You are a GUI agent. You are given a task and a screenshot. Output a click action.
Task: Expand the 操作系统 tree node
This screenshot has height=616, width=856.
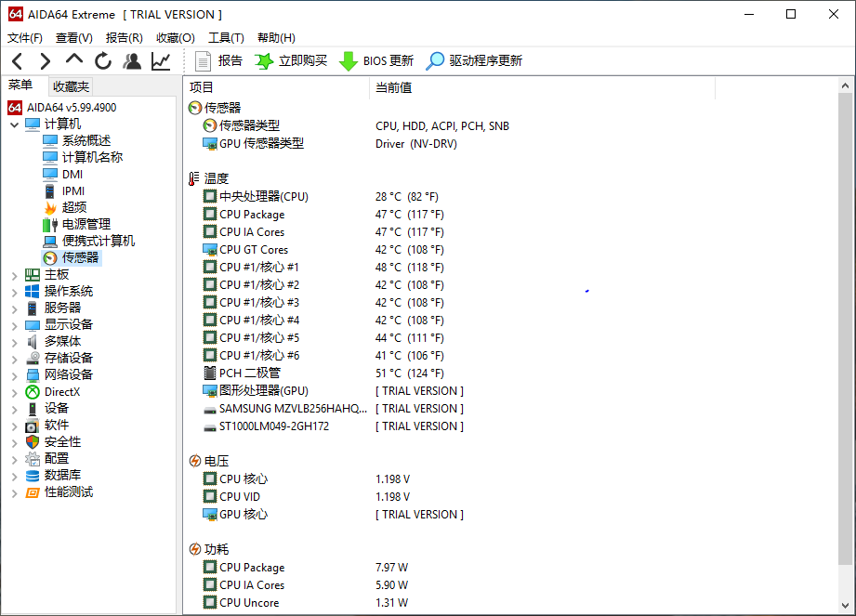[14, 293]
